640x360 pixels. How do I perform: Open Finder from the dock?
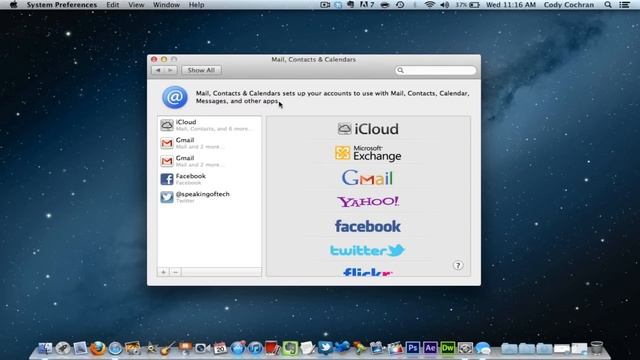click(x=45, y=348)
